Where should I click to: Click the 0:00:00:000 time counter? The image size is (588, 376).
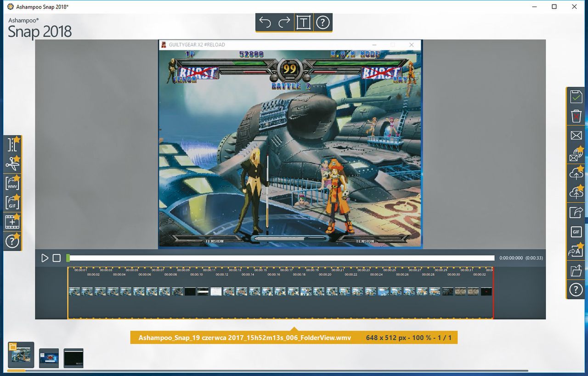(511, 258)
